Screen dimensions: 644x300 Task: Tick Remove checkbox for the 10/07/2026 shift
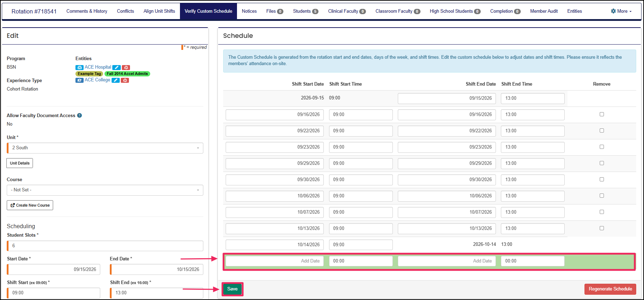coord(601,212)
